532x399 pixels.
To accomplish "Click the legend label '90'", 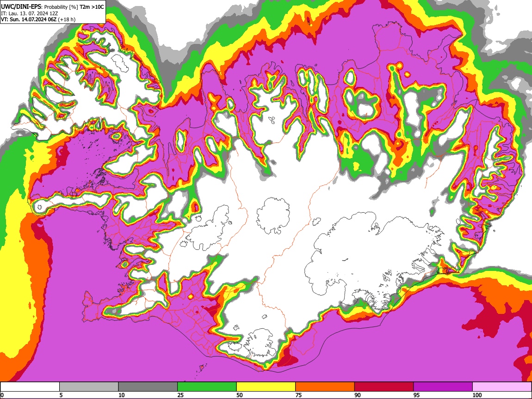I will (x=358, y=395).
